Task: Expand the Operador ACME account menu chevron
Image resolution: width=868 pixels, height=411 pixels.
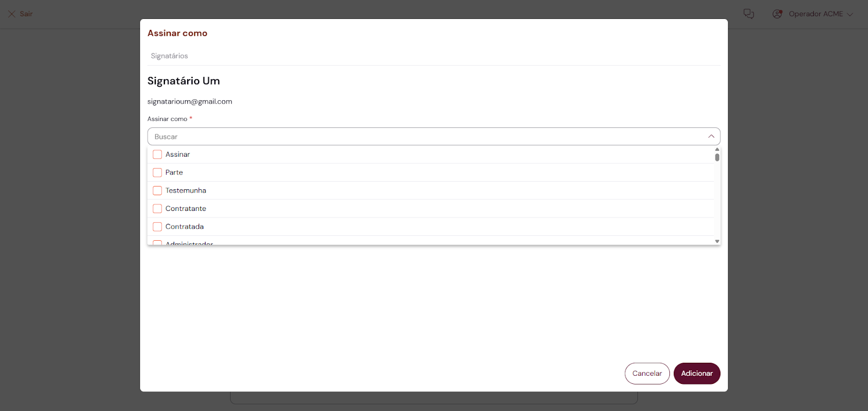Action: pyautogui.click(x=850, y=15)
